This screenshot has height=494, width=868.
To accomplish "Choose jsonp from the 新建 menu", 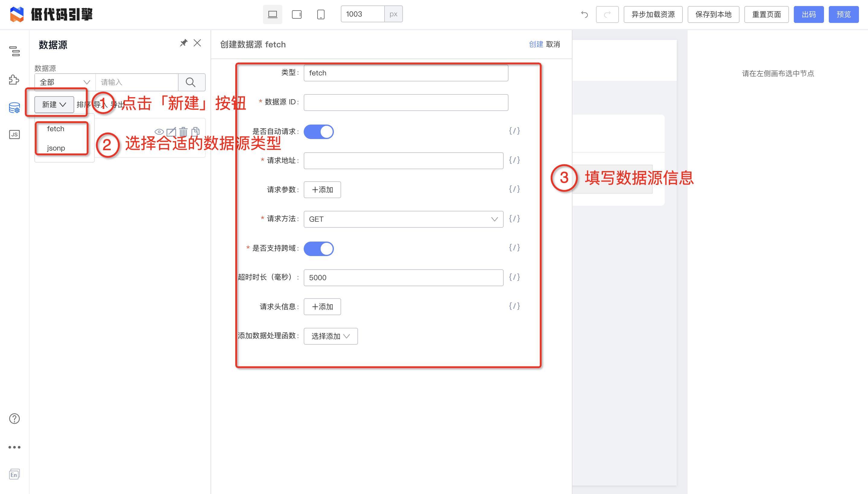I will [x=56, y=148].
